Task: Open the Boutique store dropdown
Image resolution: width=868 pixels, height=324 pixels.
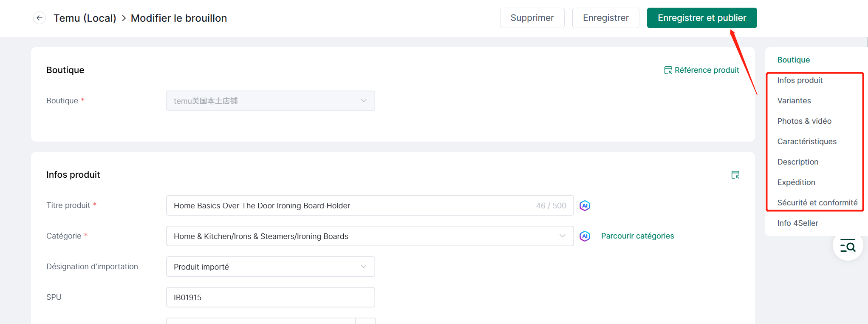Action: (x=271, y=101)
